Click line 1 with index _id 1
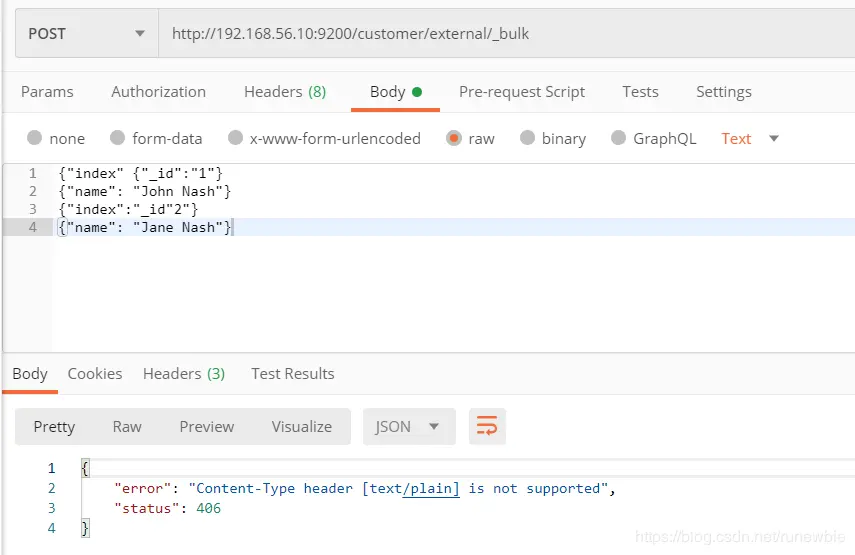 pyautogui.click(x=141, y=173)
